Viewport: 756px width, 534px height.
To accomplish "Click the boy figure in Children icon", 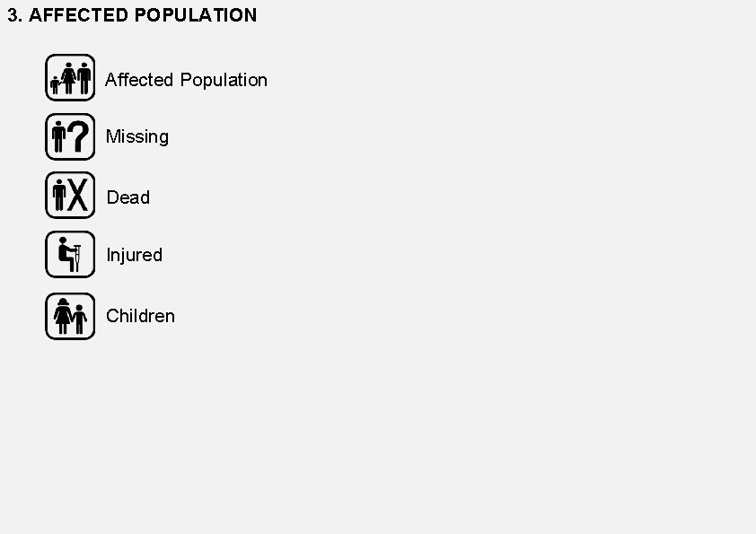I will coord(80,318).
